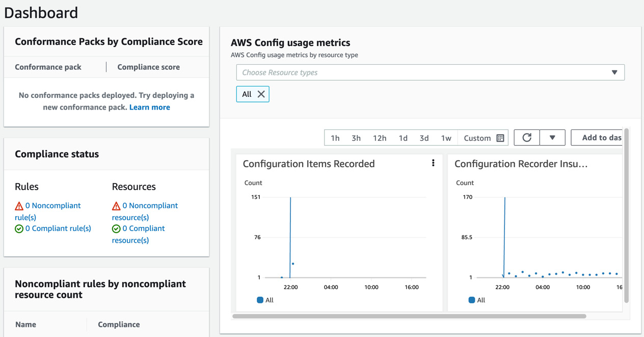Refresh the usage metrics charts
The height and width of the screenshot is (337, 644).
point(527,138)
